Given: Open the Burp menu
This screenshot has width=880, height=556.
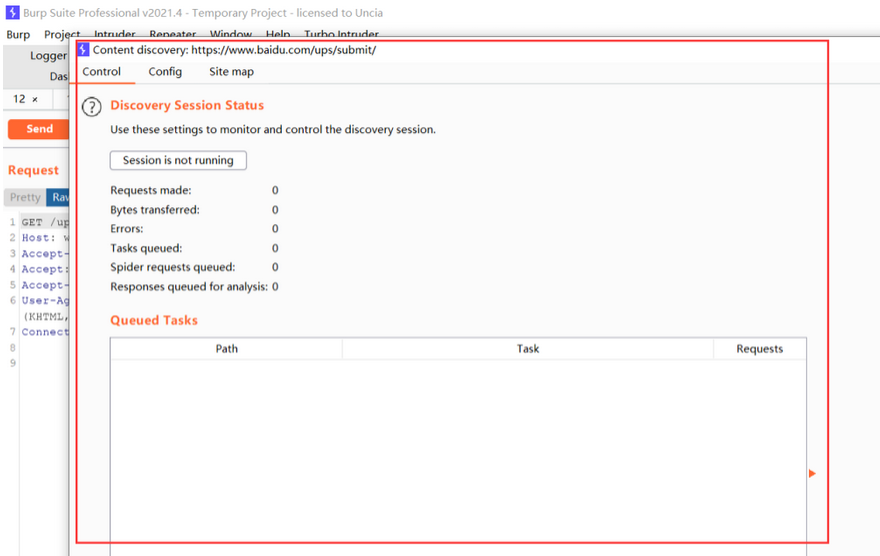Looking at the screenshot, I should coord(18,34).
